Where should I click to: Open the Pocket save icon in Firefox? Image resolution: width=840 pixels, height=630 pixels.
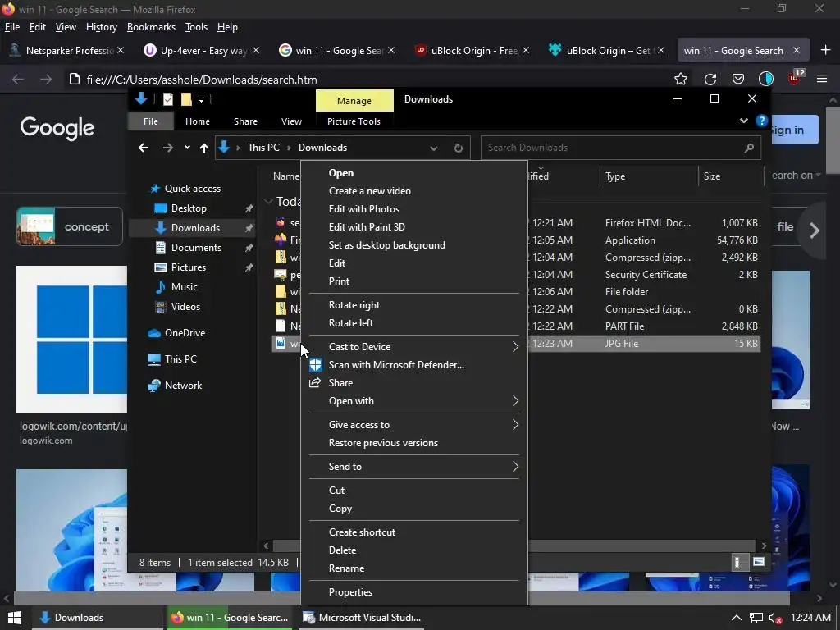click(x=738, y=80)
